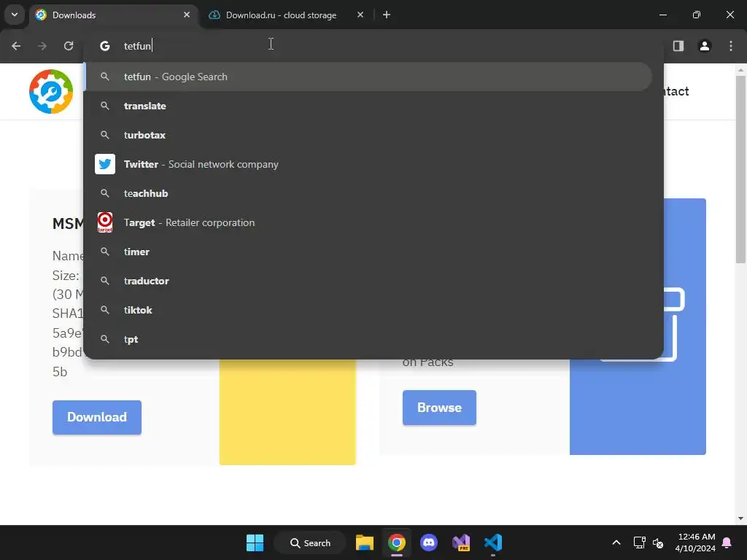Open the notifications bell icon
747x560 pixels.
[x=727, y=542]
